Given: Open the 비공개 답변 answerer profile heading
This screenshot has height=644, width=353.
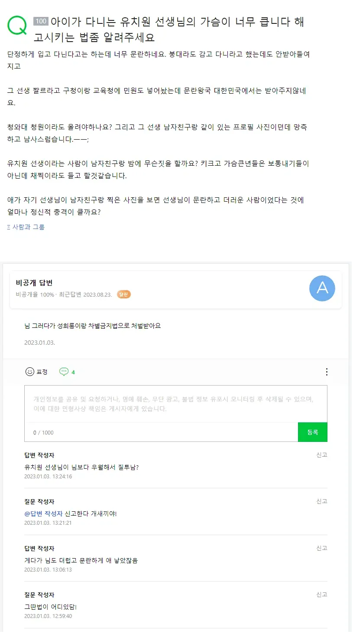Looking at the screenshot, I should point(34,283).
